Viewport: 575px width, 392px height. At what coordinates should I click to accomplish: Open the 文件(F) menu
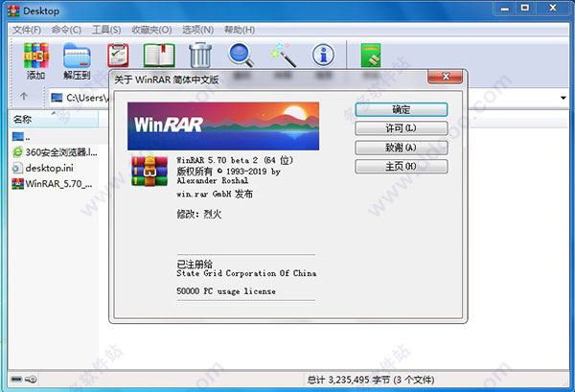[27, 30]
